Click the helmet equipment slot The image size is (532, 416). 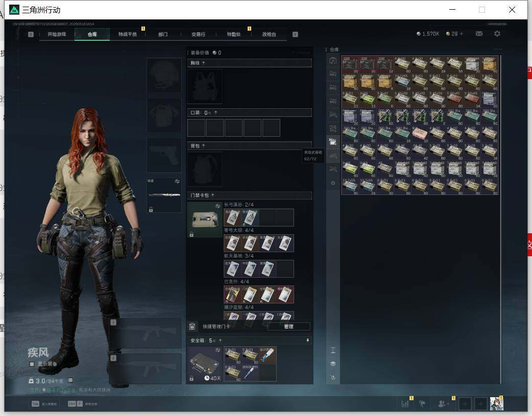[164, 75]
